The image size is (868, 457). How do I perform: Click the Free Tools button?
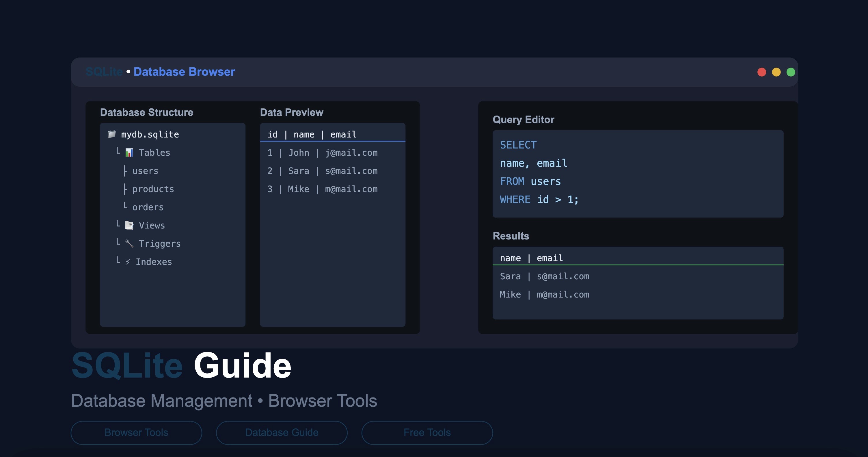426,432
